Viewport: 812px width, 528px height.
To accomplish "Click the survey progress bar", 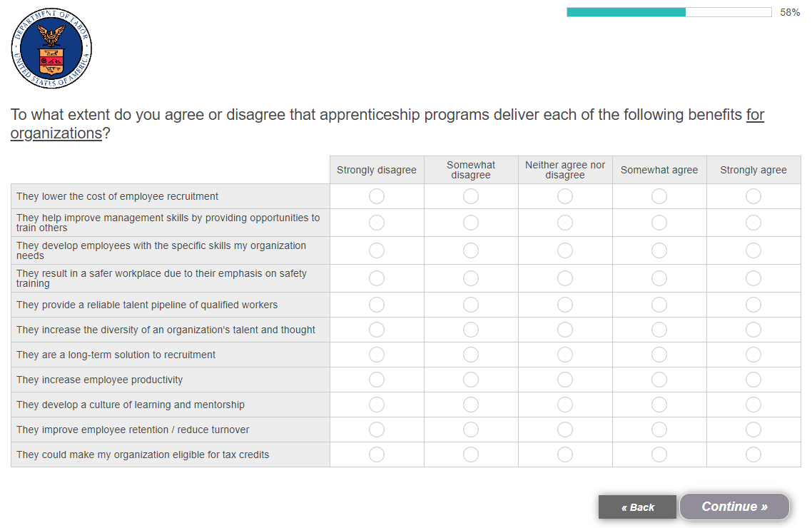I will pos(669,12).
